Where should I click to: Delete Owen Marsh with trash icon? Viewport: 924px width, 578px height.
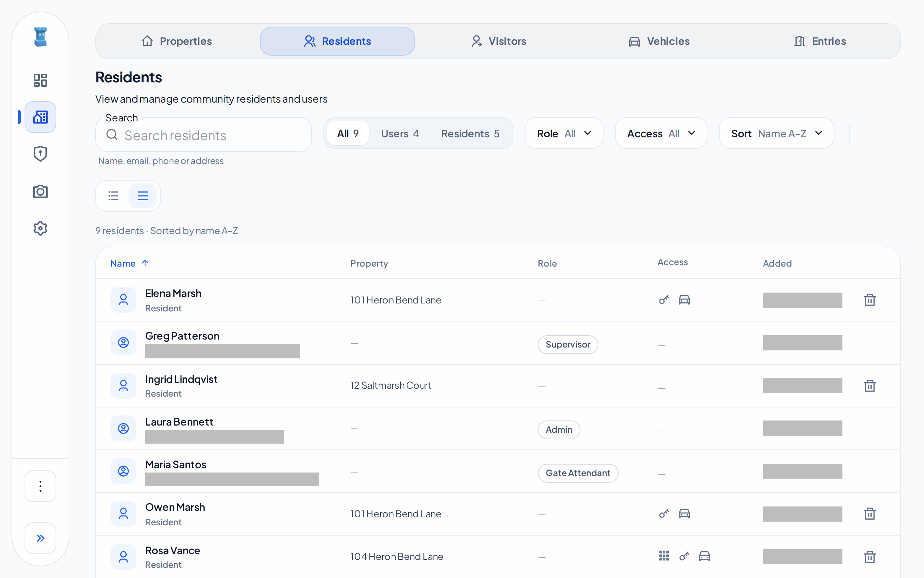(870, 513)
